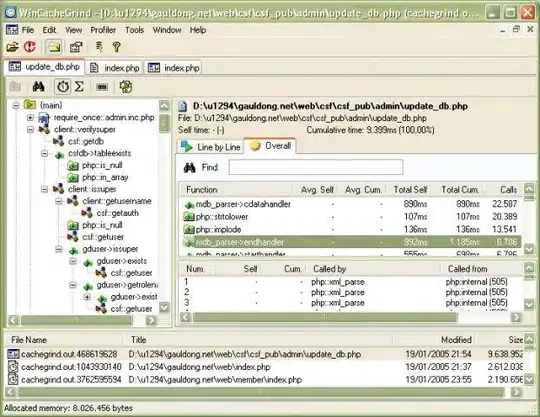Image resolution: width=540 pixels, height=417 pixels.
Task: Open the Tools menu
Action: pos(134,30)
